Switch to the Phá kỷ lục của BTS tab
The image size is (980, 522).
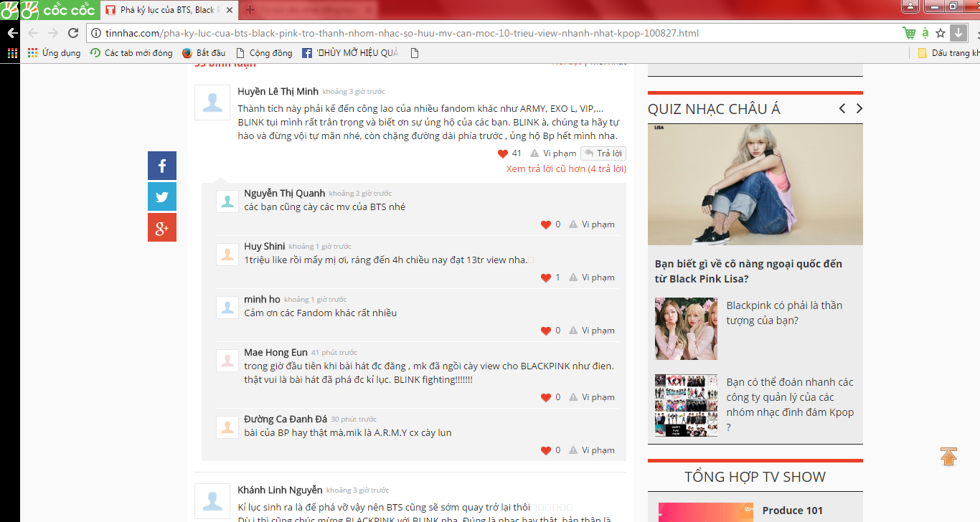pyautogui.click(x=169, y=10)
